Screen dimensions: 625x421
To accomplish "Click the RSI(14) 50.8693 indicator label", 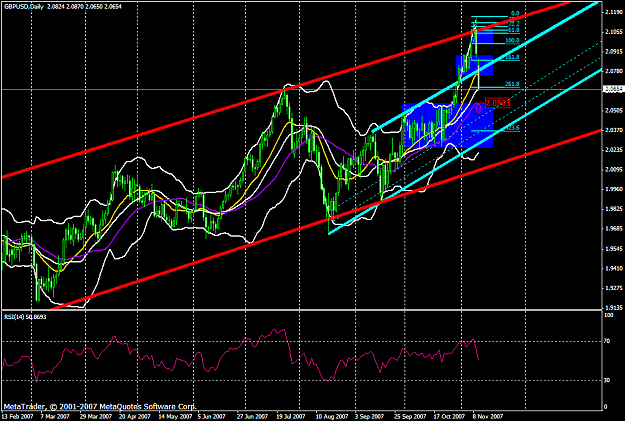I will point(25,317).
